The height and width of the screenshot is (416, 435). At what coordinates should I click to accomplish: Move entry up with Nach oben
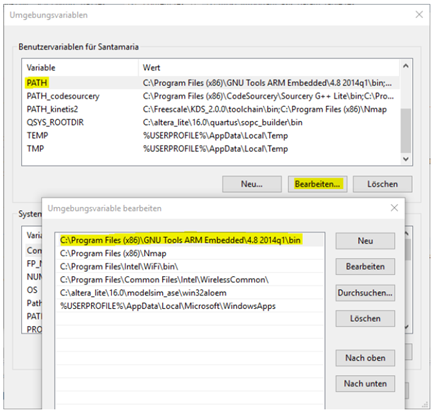[x=365, y=358]
